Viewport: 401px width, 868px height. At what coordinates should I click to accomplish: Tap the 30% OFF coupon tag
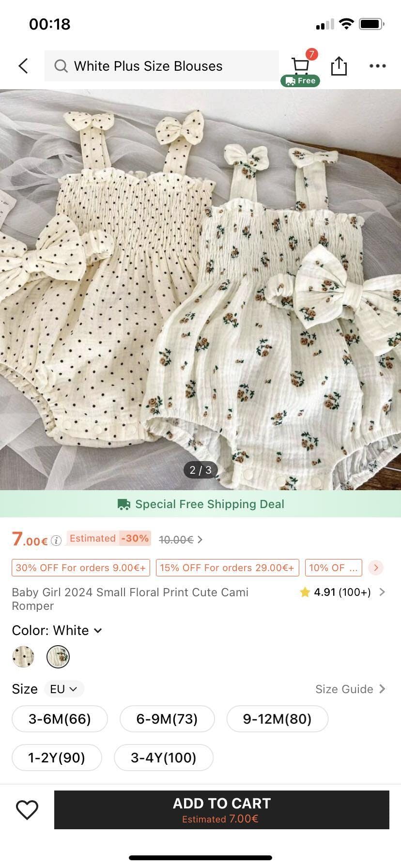tap(81, 568)
